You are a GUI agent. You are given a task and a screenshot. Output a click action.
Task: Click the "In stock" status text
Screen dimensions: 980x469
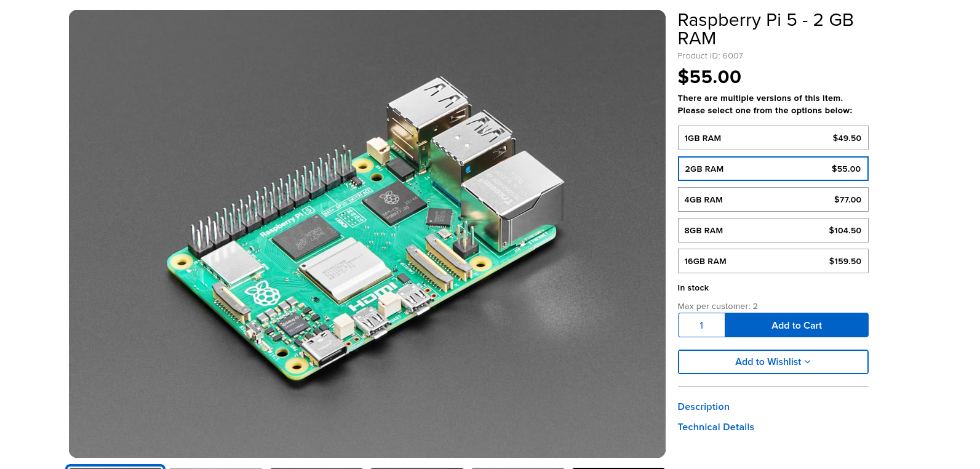pyautogui.click(x=693, y=287)
